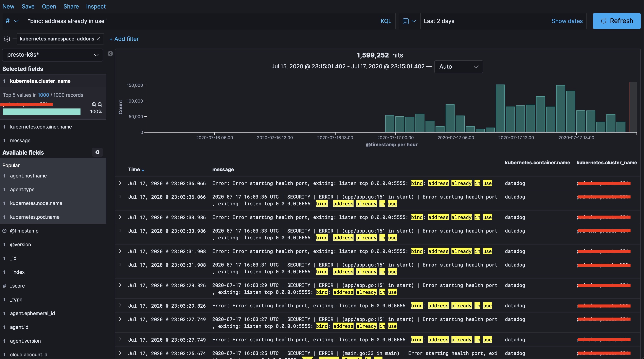Filter out cluster_name value magnifier minus
Viewport: 644px width, 359px height.
point(100,104)
